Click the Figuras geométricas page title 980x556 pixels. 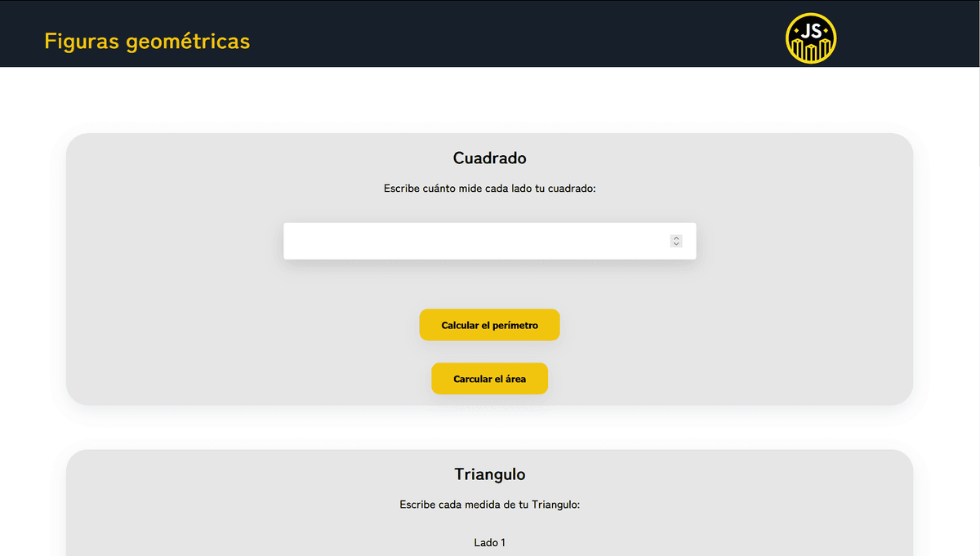(x=147, y=41)
